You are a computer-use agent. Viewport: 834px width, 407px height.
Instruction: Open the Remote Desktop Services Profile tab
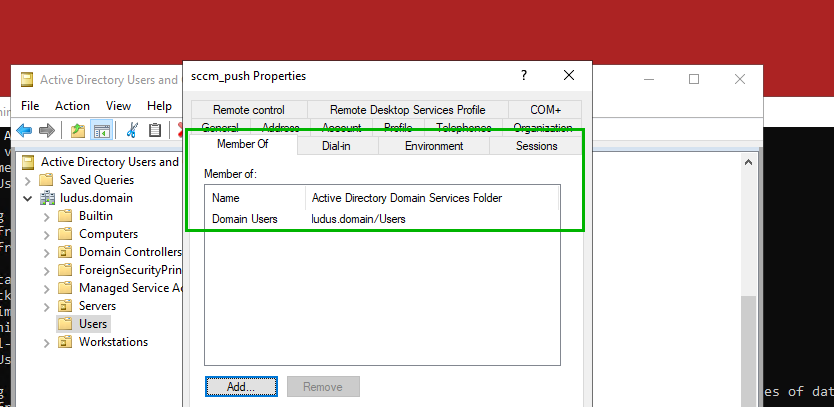[x=407, y=110]
